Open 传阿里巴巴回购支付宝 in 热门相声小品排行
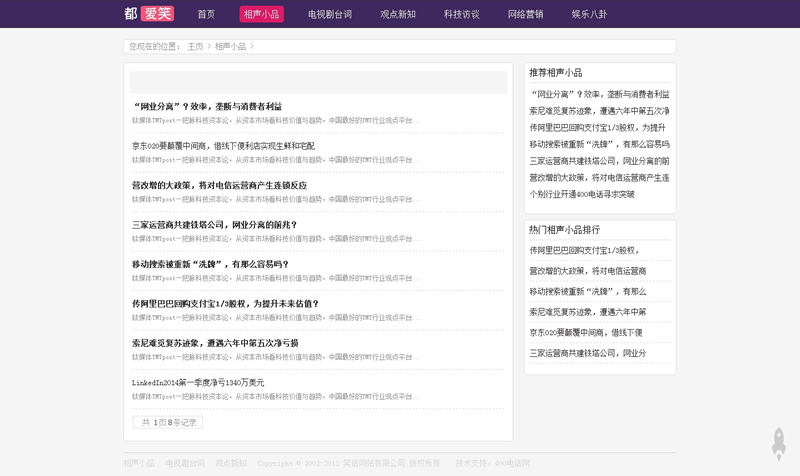800x476 pixels. pos(584,250)
